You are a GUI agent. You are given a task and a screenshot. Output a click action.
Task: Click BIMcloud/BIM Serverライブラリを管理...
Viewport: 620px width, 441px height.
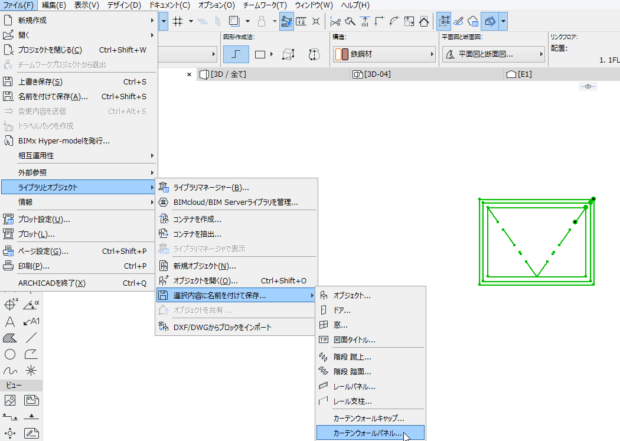(236, 202)
